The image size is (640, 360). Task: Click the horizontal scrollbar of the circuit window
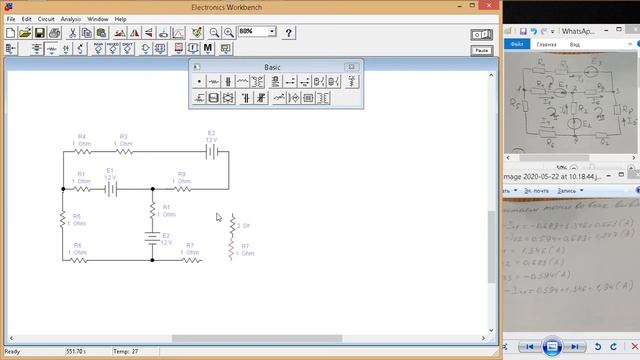(x=257, y=338)
